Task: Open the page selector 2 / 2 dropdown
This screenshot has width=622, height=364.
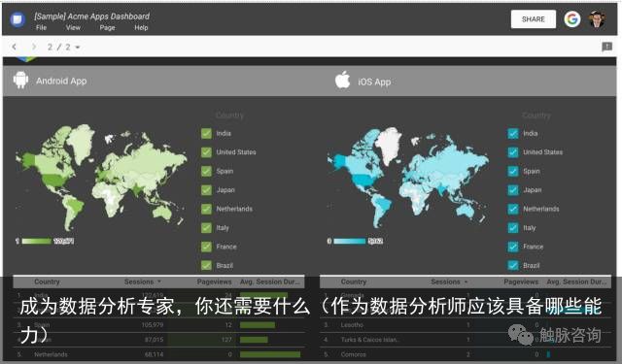Action: tap(63, 48)
